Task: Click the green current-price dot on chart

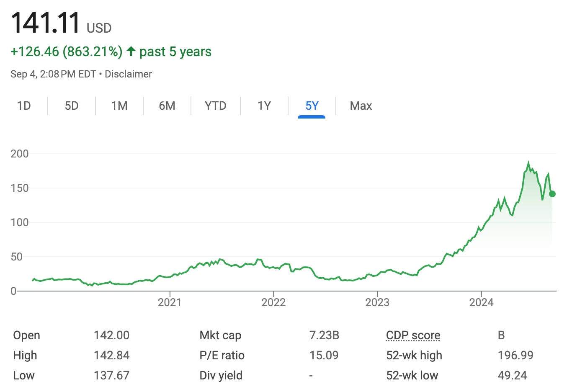Action: tap(552, 194)
